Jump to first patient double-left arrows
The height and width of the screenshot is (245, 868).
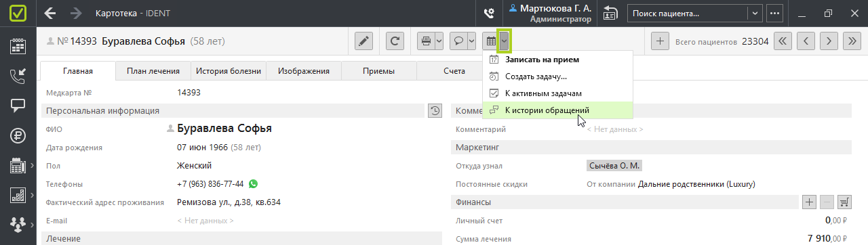pyautogui.click(x=783, y=41)
